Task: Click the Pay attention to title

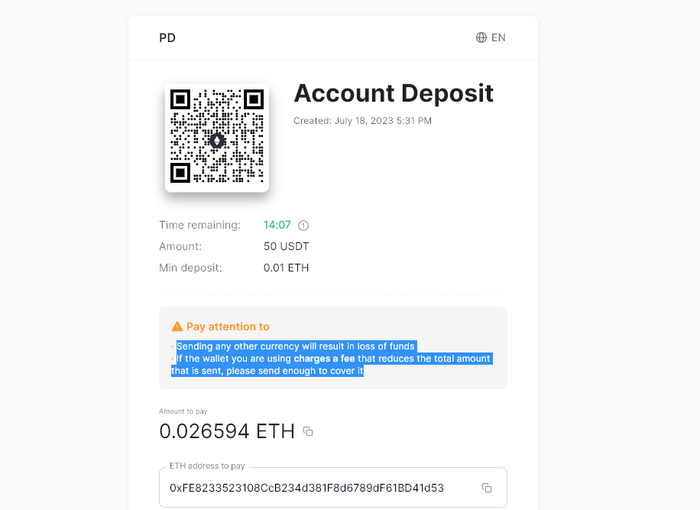Action: 227,327
